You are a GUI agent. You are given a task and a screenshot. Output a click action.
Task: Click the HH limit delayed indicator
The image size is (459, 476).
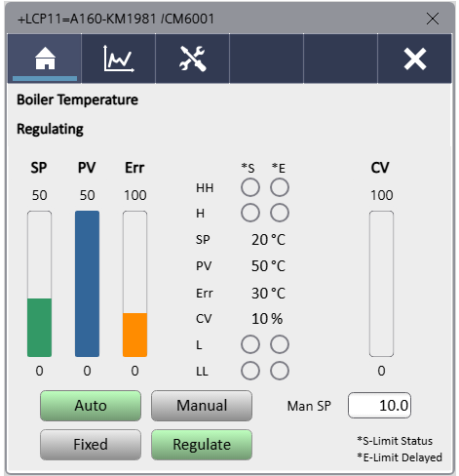280,187
